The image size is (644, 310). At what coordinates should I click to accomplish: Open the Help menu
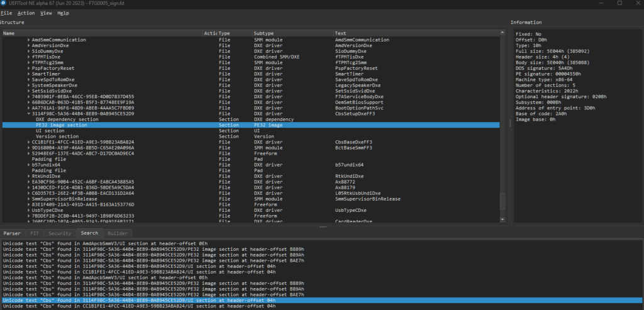[63, 13]
